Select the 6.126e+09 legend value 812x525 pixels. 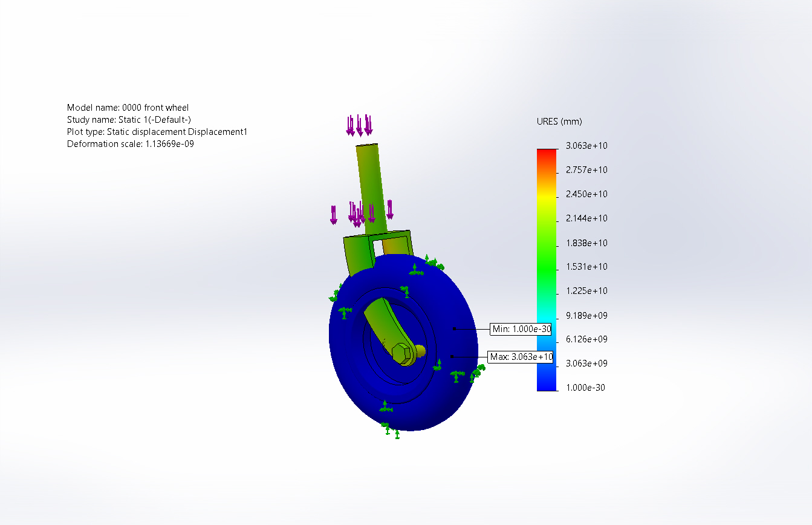coord(586,339)
